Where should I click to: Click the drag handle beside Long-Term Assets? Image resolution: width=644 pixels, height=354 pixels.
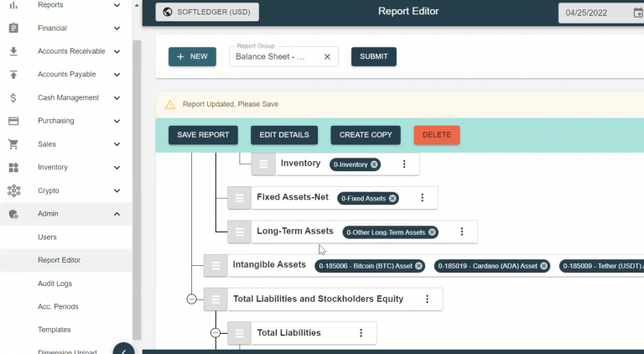tap(240, 232)
